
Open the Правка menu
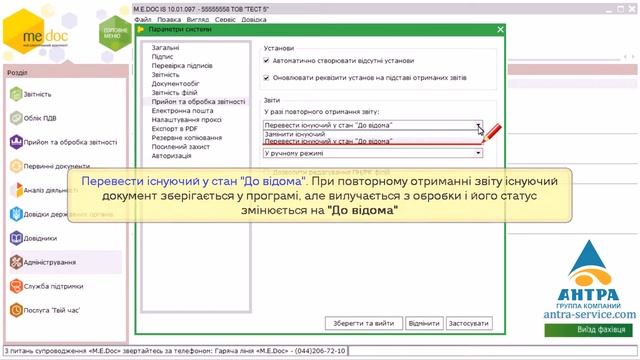pyautogui.click(x=169, y=20)
